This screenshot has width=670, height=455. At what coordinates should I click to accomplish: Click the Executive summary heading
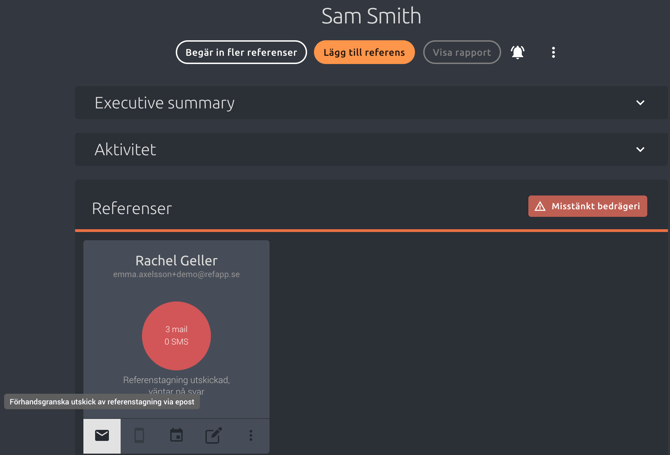pyautogui.click(x=165, y=103)
